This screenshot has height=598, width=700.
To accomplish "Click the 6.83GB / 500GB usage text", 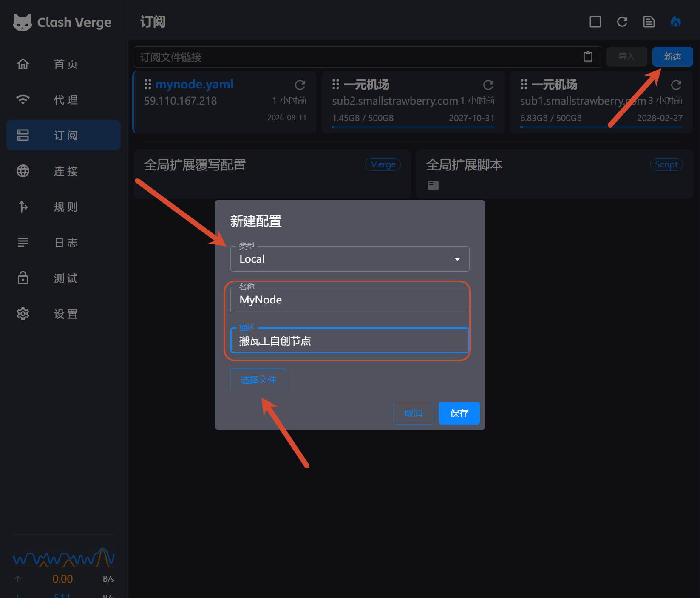I will pyautogui.click(x=551, y=118).
